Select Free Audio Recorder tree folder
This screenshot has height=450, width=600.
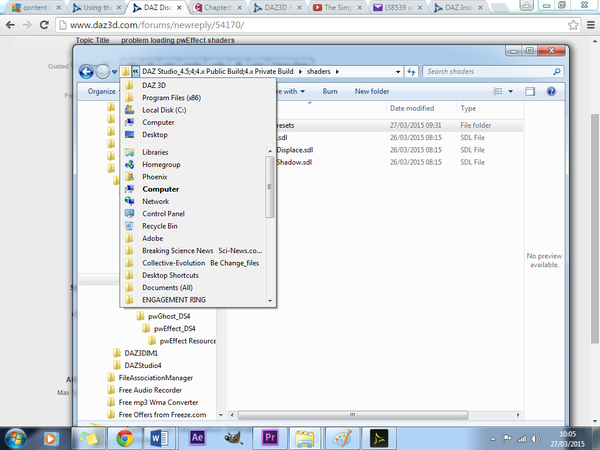(x=150, y=390)
